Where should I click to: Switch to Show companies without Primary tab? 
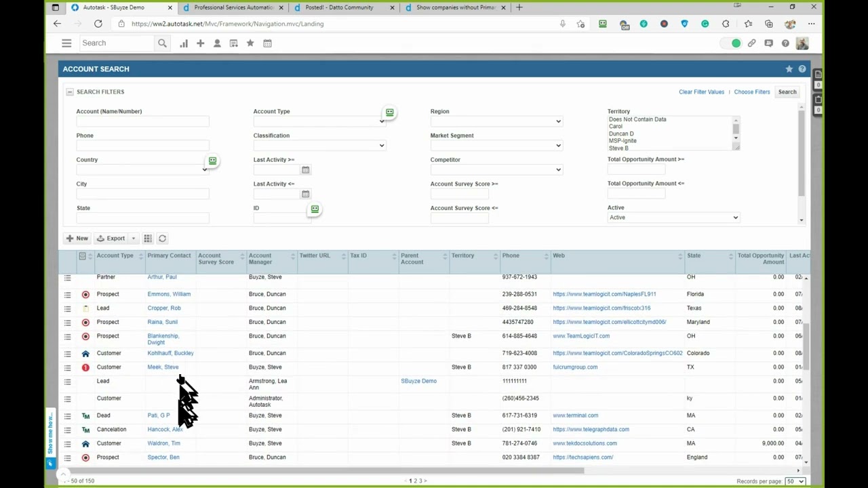click(x=455, y=7)
